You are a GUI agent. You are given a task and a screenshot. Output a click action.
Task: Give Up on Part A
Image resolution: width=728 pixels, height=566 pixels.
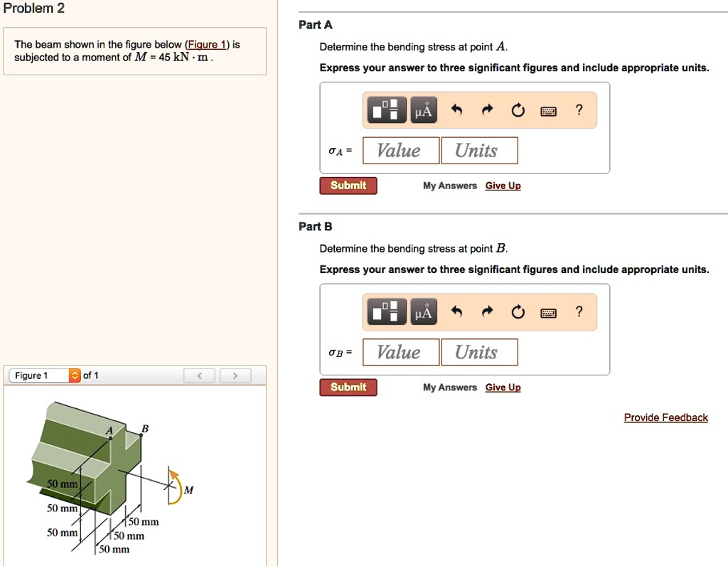tap(503, 186)
